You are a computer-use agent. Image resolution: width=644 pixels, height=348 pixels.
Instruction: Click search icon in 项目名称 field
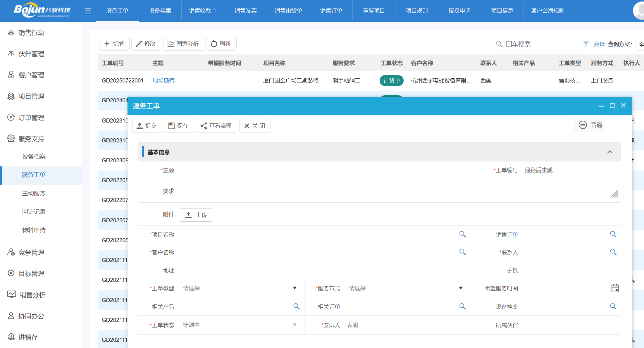pos(462,234)
